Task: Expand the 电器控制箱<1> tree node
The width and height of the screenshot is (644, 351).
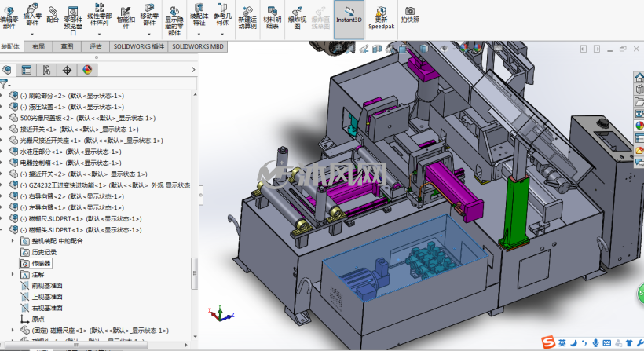Action: click(x=2, y=163)
